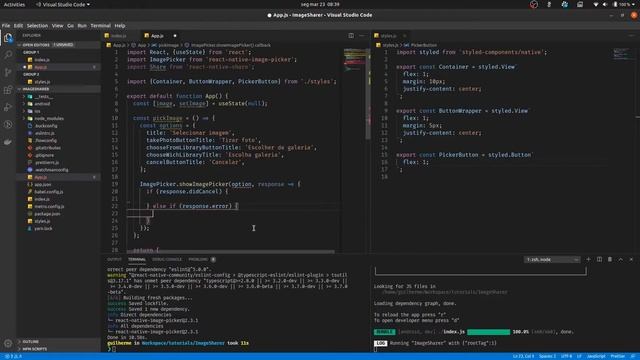Open .gitignore in the file explorer

pyautogui.click(x=44, y=156)
